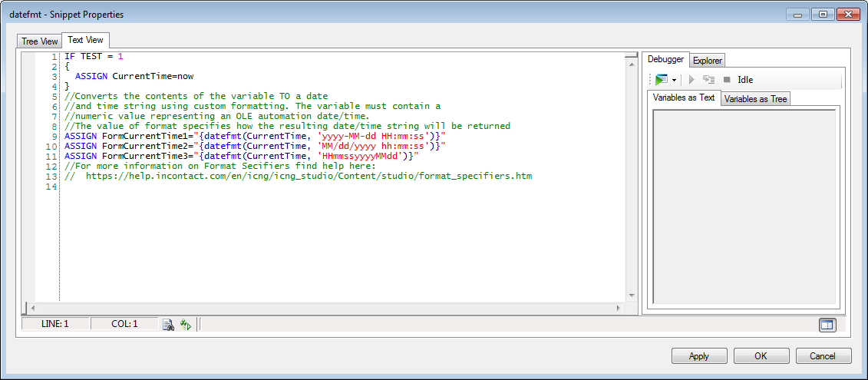Open the dropdown arrow beside debugger run
Viewport: 868px width, 380px height.
pos(674,80)
